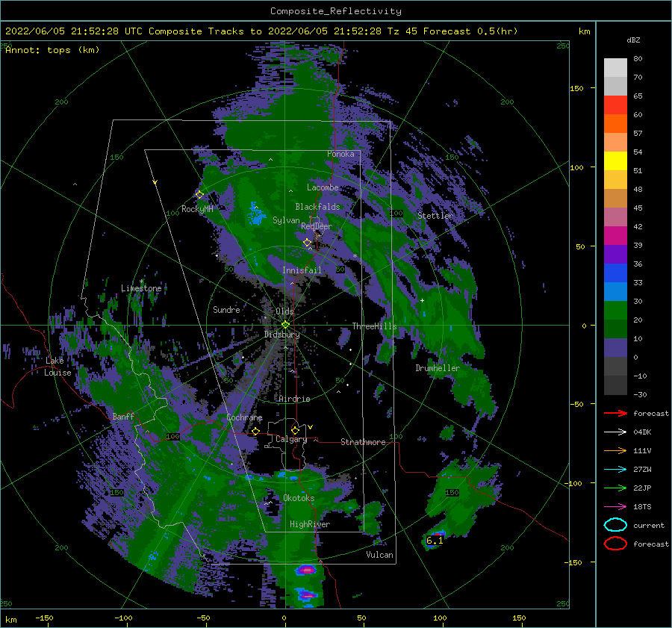This screenshot has width=672, height=628.
Task: Click the dBZ legend heading
Action: point(633,40)
